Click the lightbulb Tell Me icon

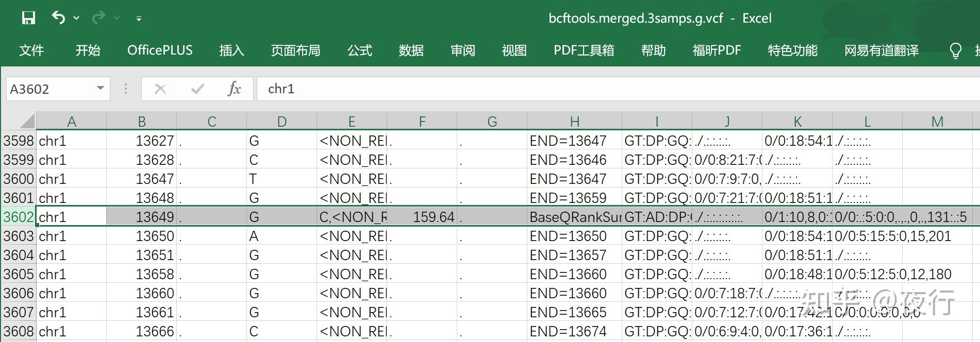coord(955,50)
